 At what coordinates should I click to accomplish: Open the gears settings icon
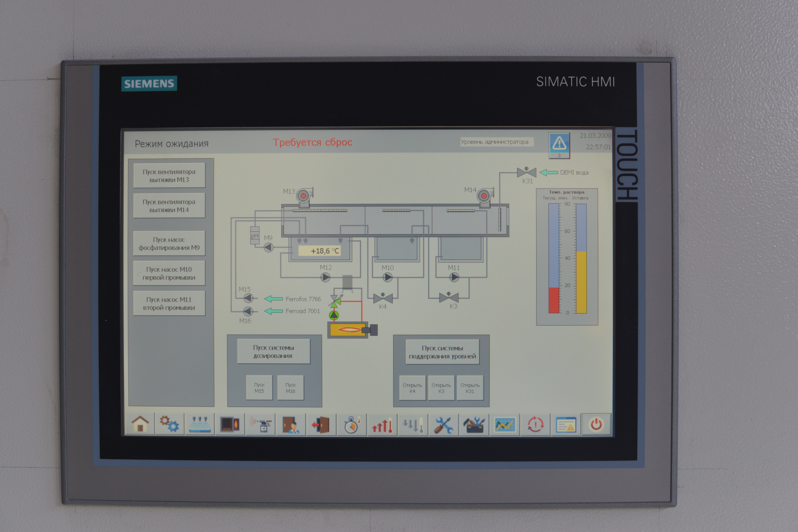point(170,424)
